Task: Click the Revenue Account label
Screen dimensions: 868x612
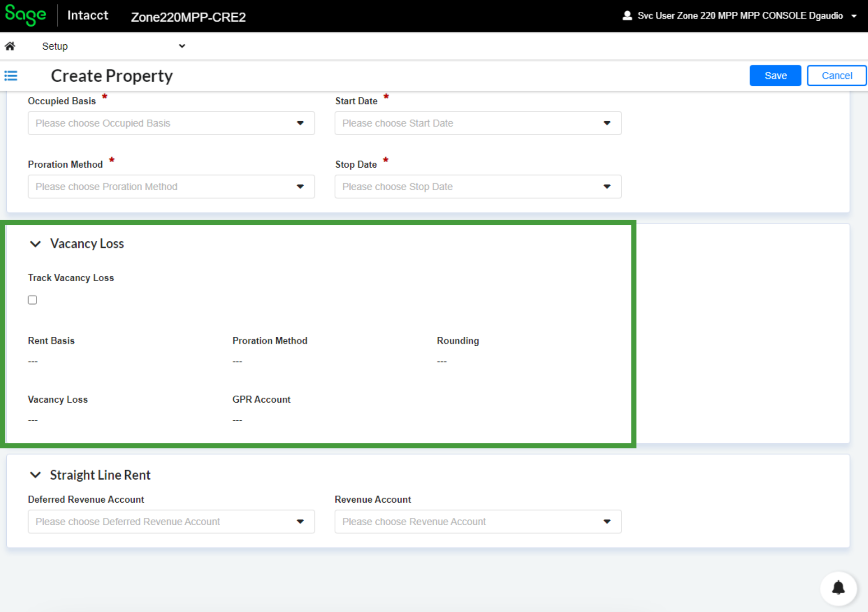Action: pos(373,499)
